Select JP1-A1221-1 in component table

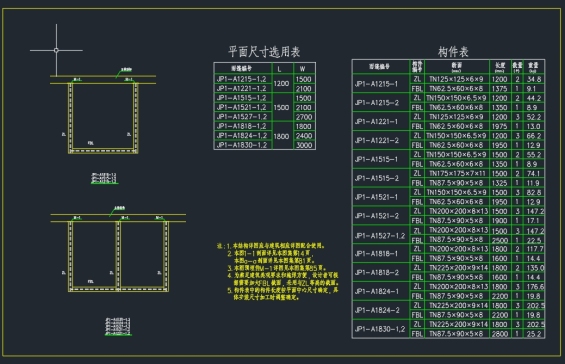coord(376,121)
